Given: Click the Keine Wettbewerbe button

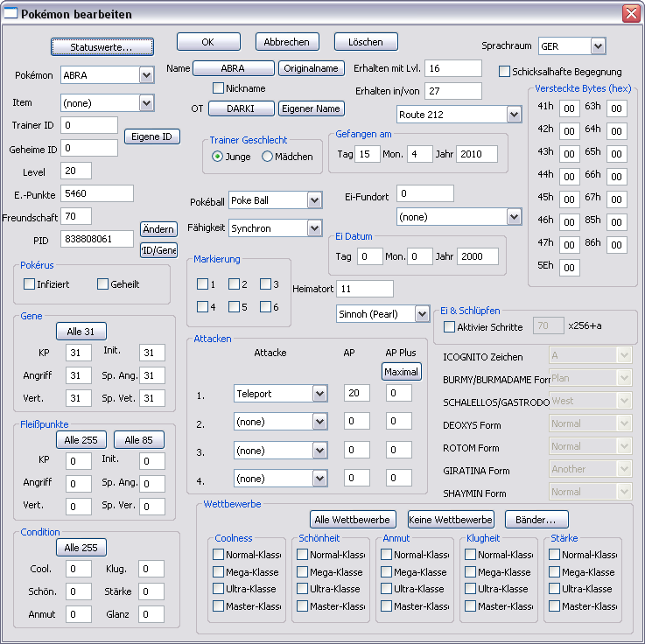Looking at the screenshot, I should coord(451,520).
